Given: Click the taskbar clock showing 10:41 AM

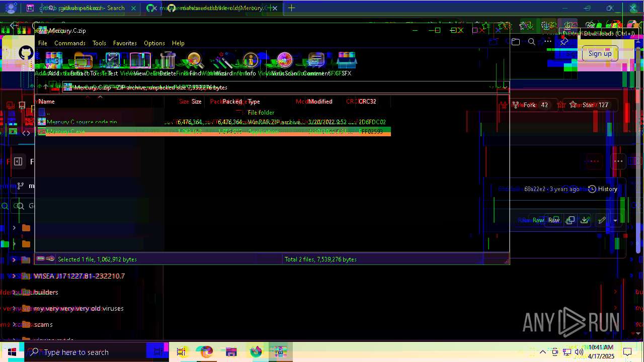Looking at the screenshot, I should pos(601,352).
